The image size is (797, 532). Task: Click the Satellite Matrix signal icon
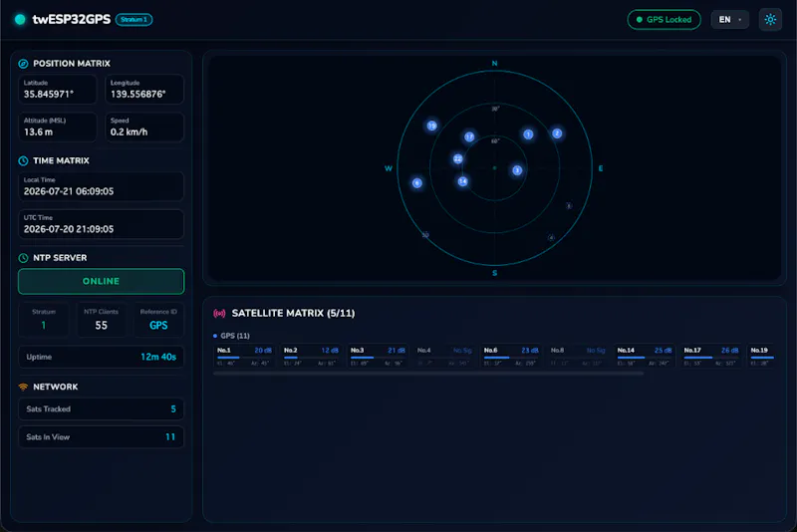[x=219, y=314]
